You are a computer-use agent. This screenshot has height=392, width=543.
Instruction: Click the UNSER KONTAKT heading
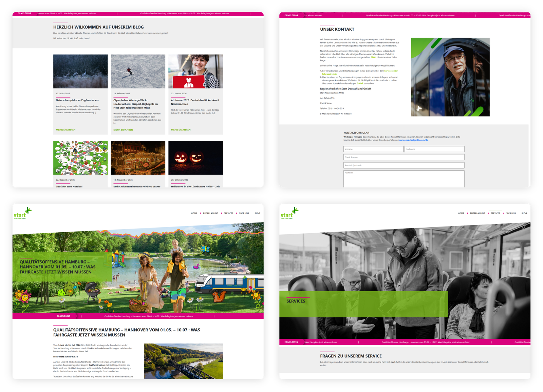tap(337, 30)
